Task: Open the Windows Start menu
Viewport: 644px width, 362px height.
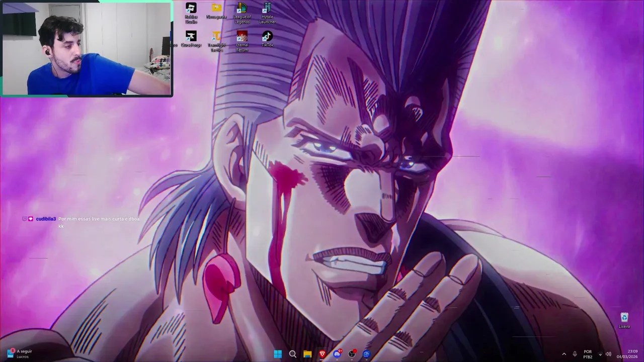Action: tap(278, 354)
